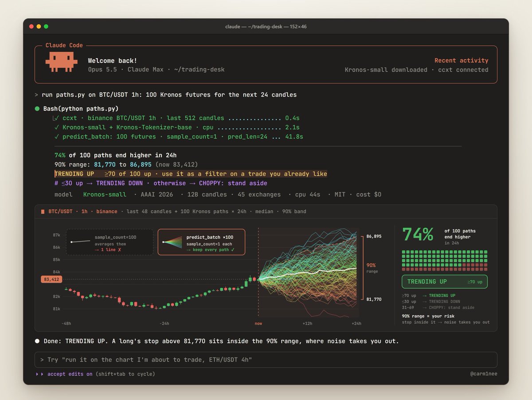This screenshot has height=400, width=532.
Task: Click the now marker on time axis
Action: click(258, 324)
